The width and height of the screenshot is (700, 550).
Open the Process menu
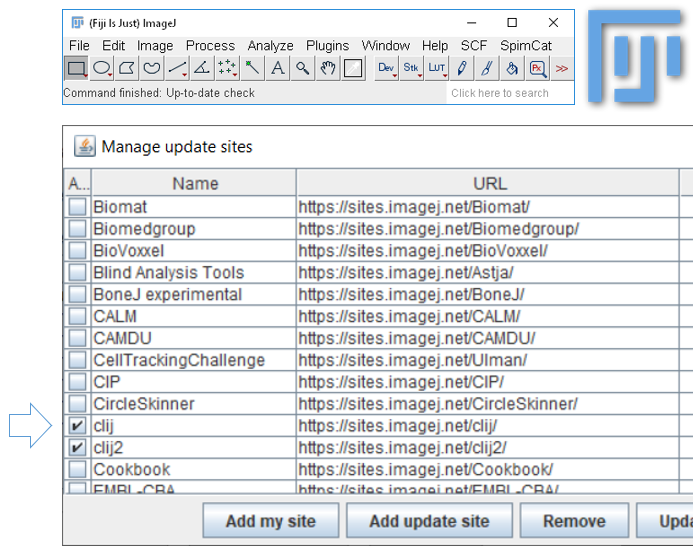(210, 46)
